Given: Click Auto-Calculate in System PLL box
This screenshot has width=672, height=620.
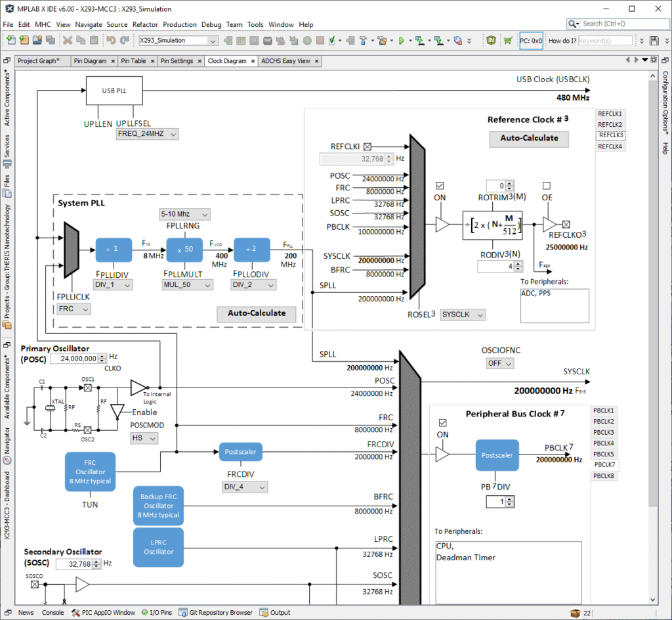Looking at the screenshot, I should tap(257, 314).
